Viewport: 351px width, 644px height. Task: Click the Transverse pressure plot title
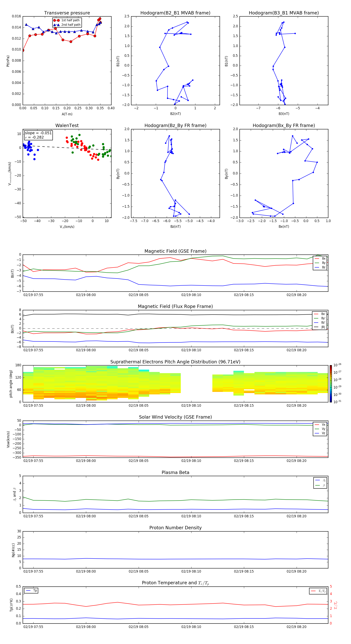(x=67, y=13)
